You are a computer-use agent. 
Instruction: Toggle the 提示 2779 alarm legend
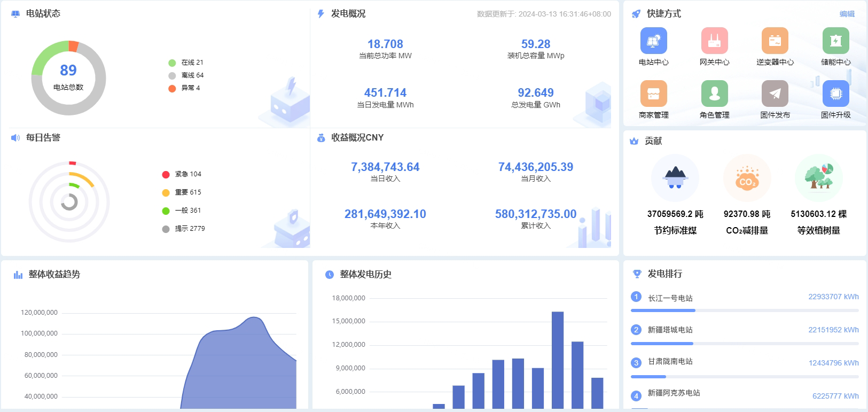(183, 229)
